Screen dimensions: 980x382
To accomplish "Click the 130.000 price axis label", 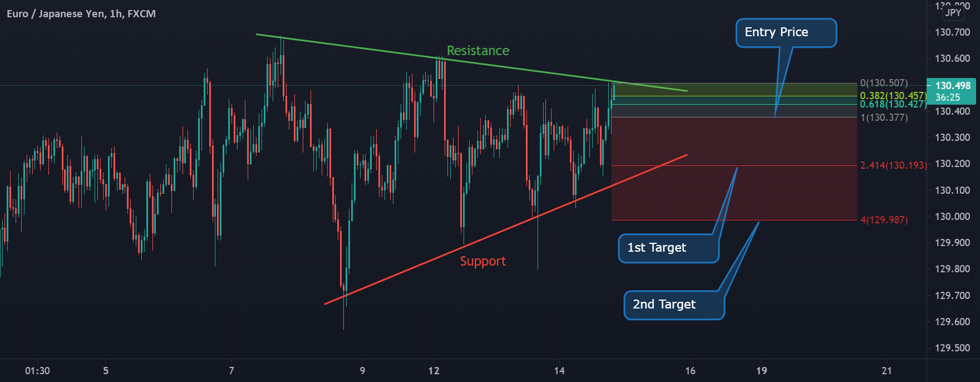I will coord(953,217).
